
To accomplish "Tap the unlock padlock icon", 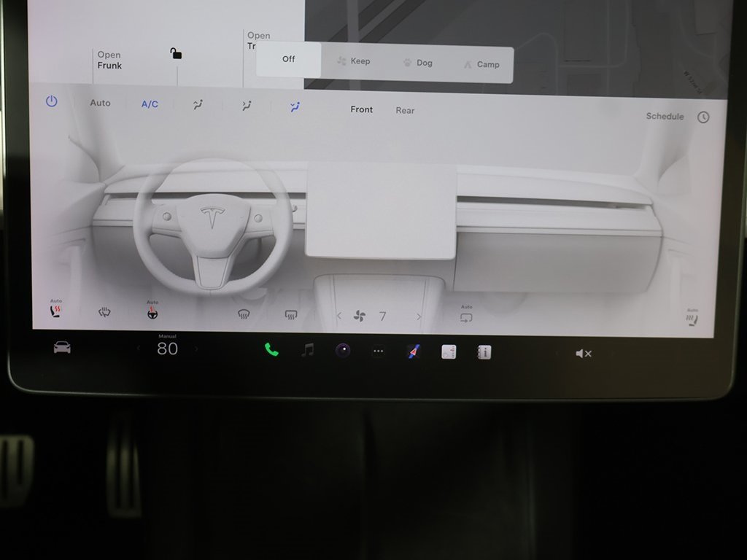I will click(x=176, y=53).
